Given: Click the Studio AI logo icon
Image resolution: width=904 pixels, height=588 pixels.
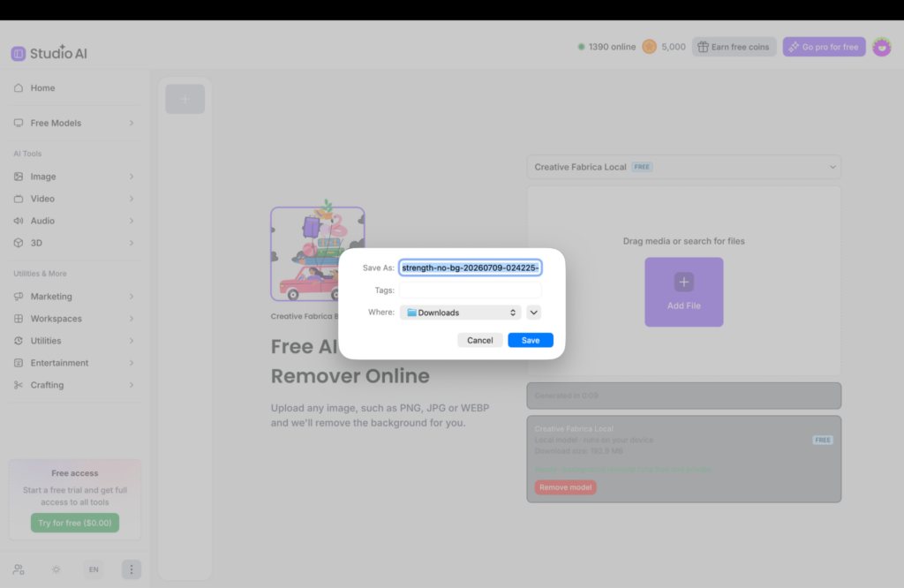Looking at the screenshot, I should (19, 54).
